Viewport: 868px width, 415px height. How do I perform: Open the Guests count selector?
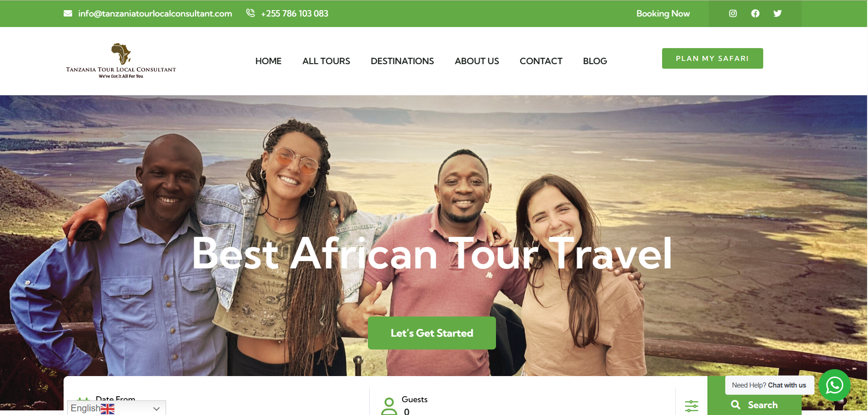522,405
